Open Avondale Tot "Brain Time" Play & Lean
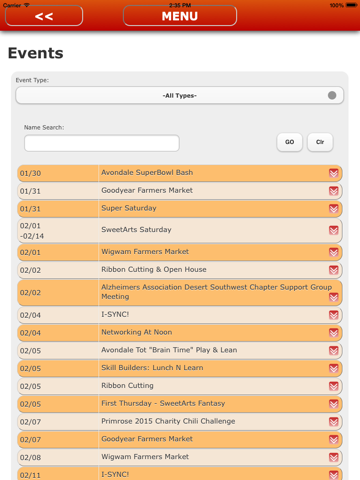360x480 pixels. (169, 350)
